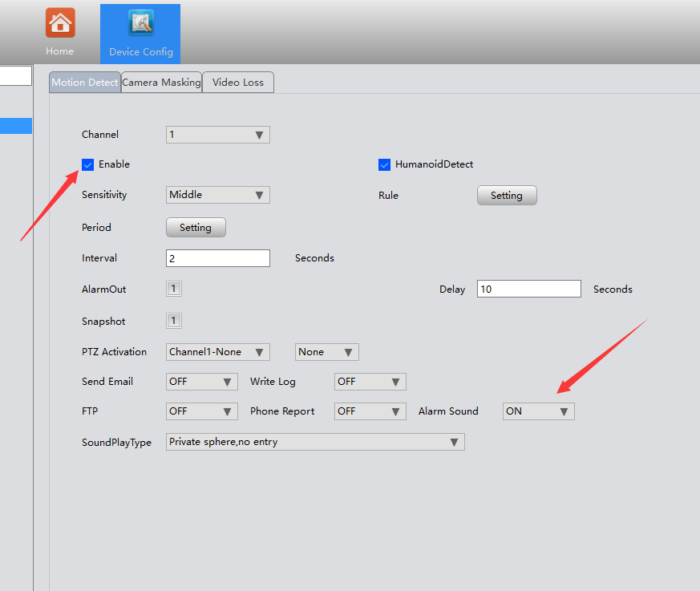Toggle Snapshot channel 1 box

pyautogui.click(x=174, y=321)
